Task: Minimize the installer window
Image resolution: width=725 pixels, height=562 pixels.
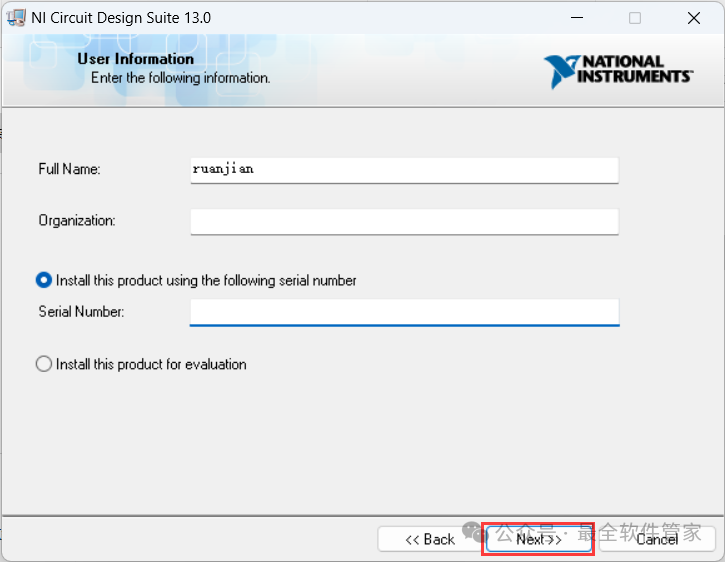Action: [x=577, y=18]
